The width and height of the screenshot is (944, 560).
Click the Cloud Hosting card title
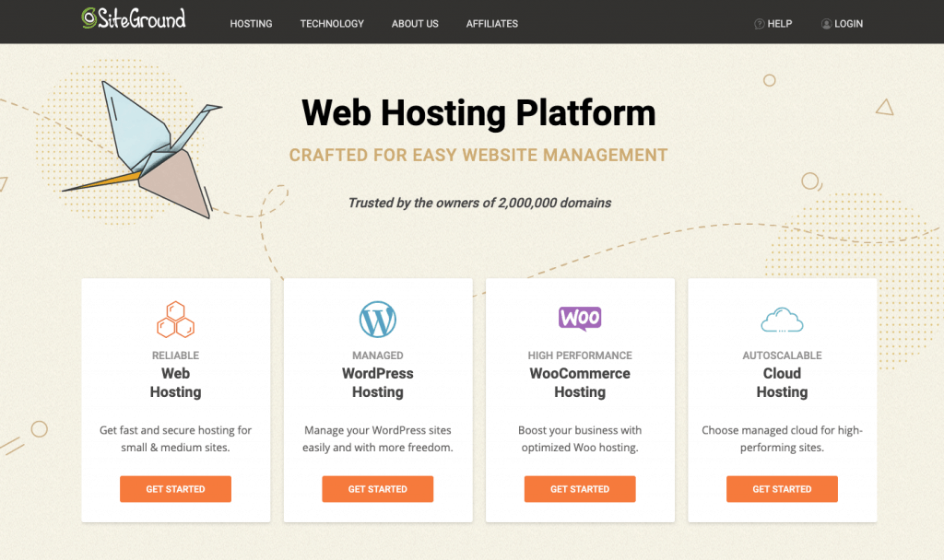tap(782, 382)
